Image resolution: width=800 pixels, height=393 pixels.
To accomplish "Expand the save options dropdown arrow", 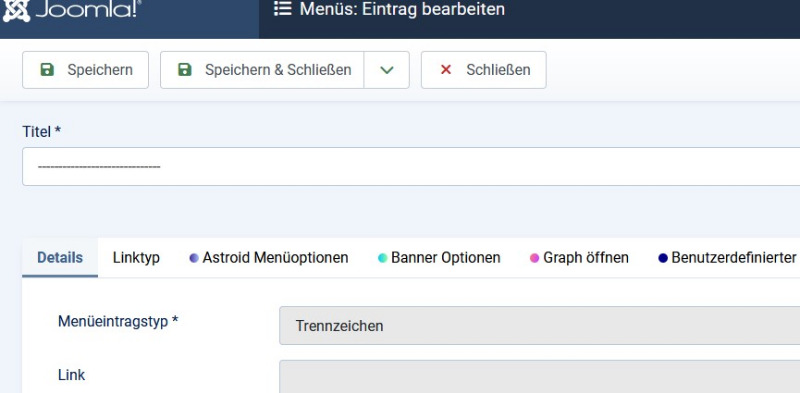I will point(387,70).
